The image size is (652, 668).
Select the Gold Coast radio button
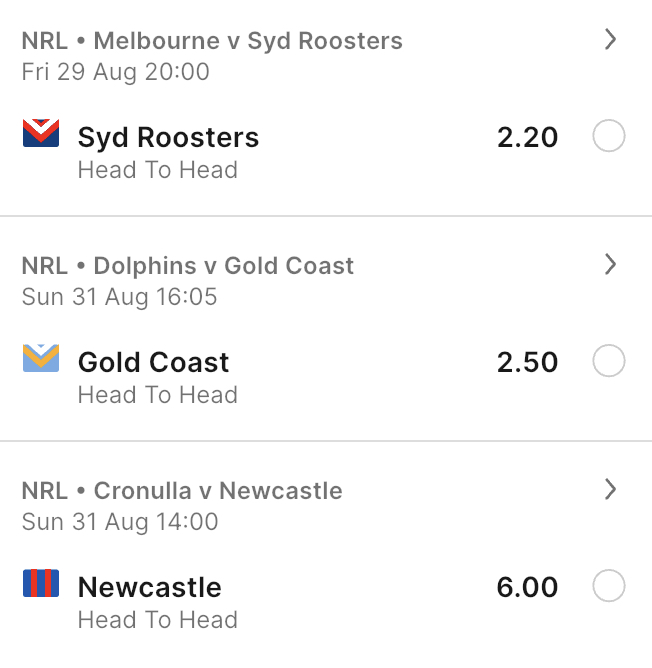point(609,360)
